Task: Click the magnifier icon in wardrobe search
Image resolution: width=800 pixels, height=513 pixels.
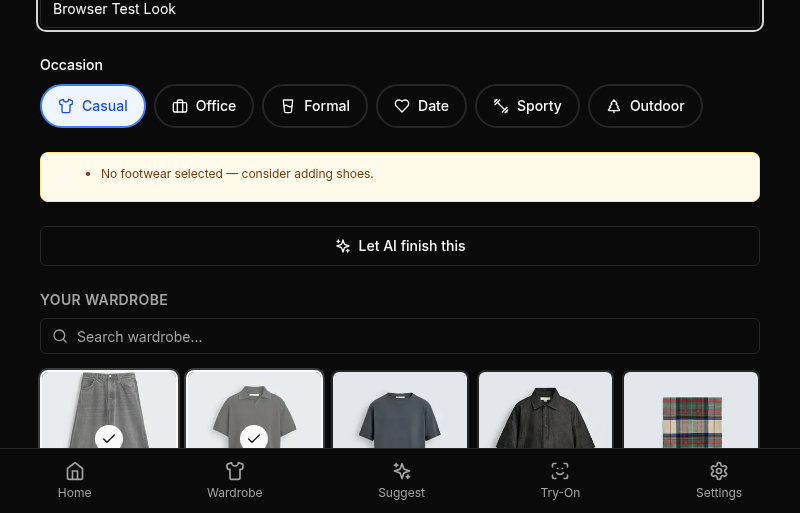Action: [x=60, y=337]
